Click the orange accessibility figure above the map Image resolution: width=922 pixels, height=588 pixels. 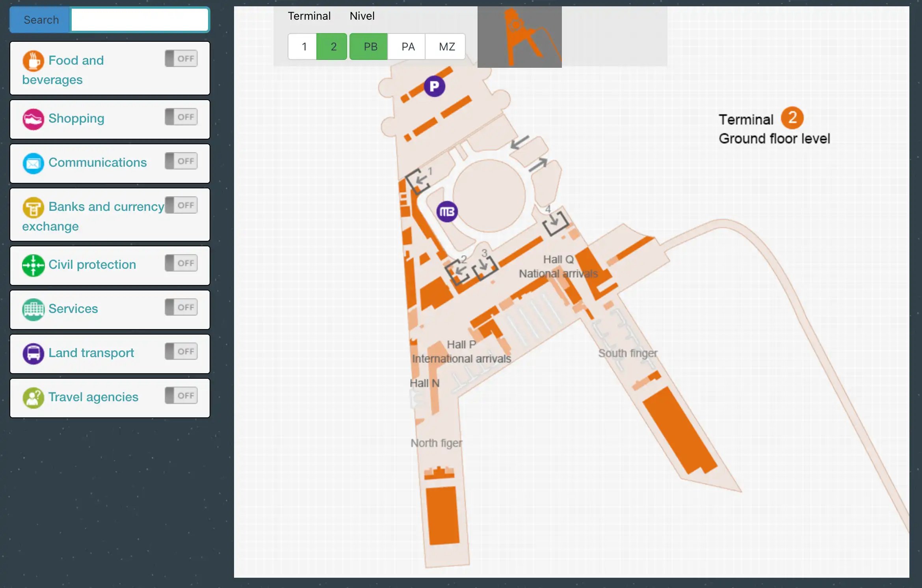coord(519,36)
